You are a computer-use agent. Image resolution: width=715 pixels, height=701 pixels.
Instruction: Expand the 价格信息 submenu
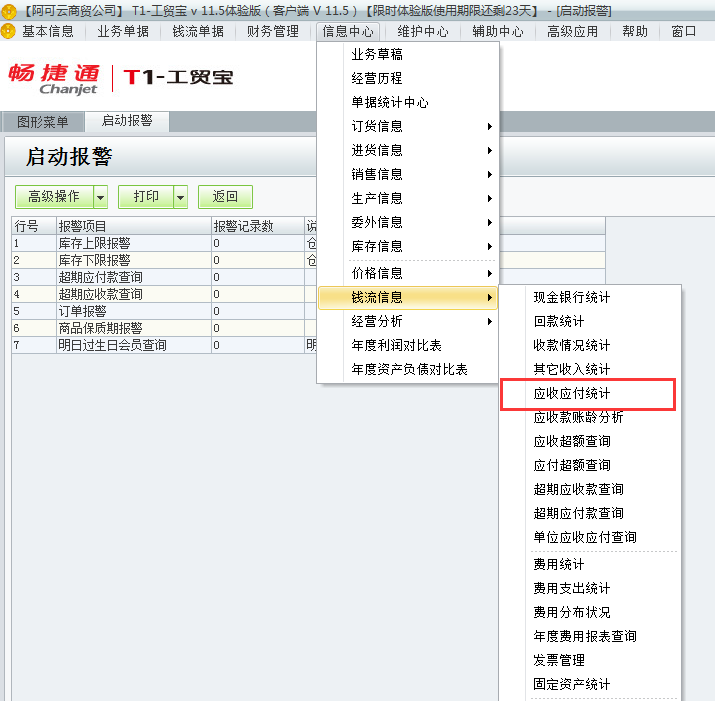(x=408, y=273)
